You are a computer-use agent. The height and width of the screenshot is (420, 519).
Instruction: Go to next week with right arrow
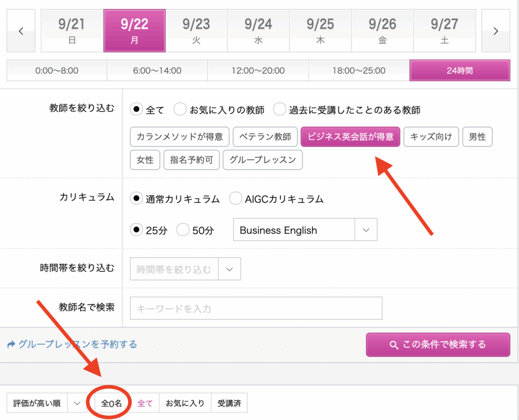[495, 31]
